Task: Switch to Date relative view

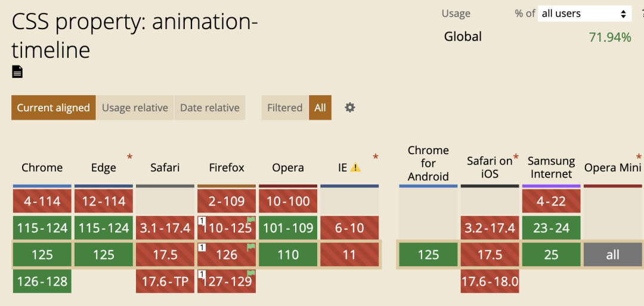Action: (210, 108)
